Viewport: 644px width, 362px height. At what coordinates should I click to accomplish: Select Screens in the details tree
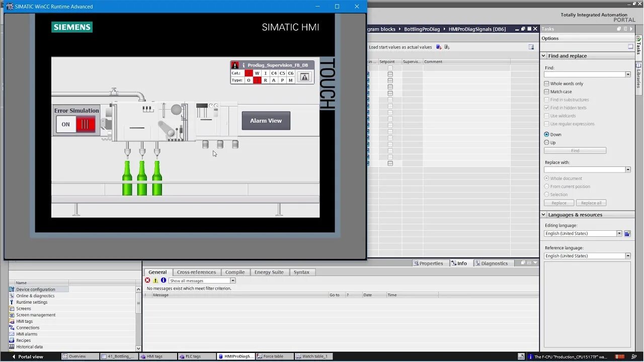click(x=24, y=309)
